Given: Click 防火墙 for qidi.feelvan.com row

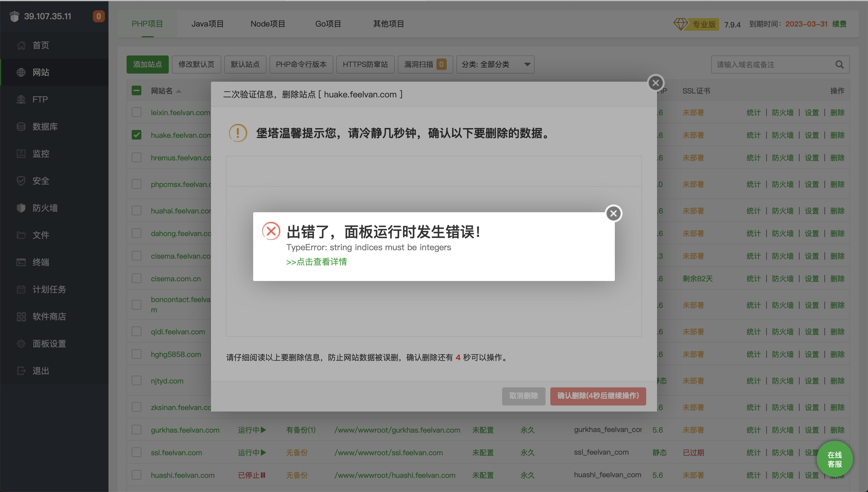Looking at the screenshot, I should (782, 332).
